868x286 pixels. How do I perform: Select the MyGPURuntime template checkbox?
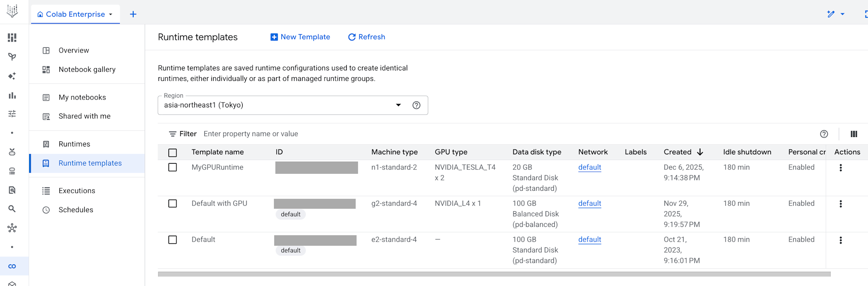(x=173, y=167)
